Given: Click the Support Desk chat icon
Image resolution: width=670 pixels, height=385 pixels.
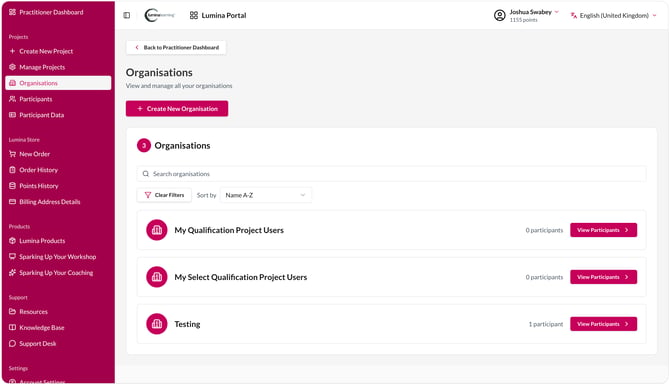Looking at the screenshot, I should tap(12, 344).
